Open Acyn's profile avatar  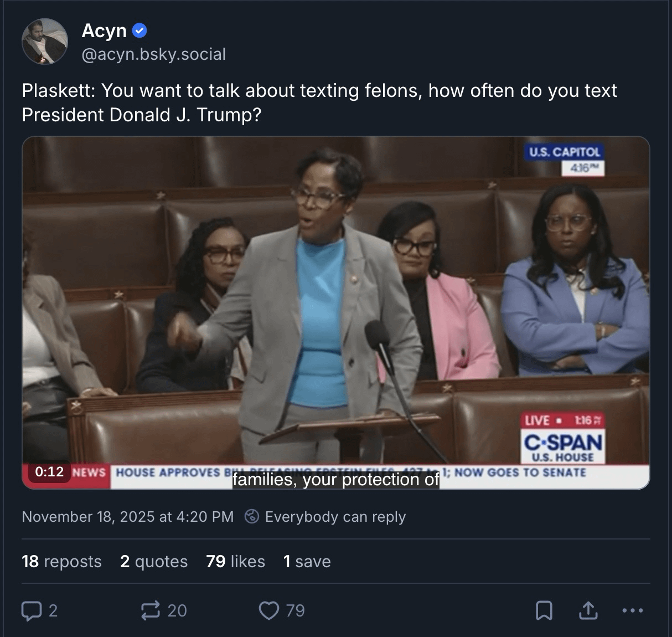click(x=44, y=42)
